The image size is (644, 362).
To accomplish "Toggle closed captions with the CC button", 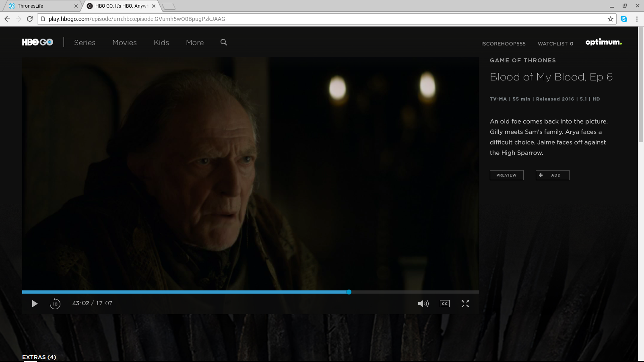I will [x=444, y=304].
